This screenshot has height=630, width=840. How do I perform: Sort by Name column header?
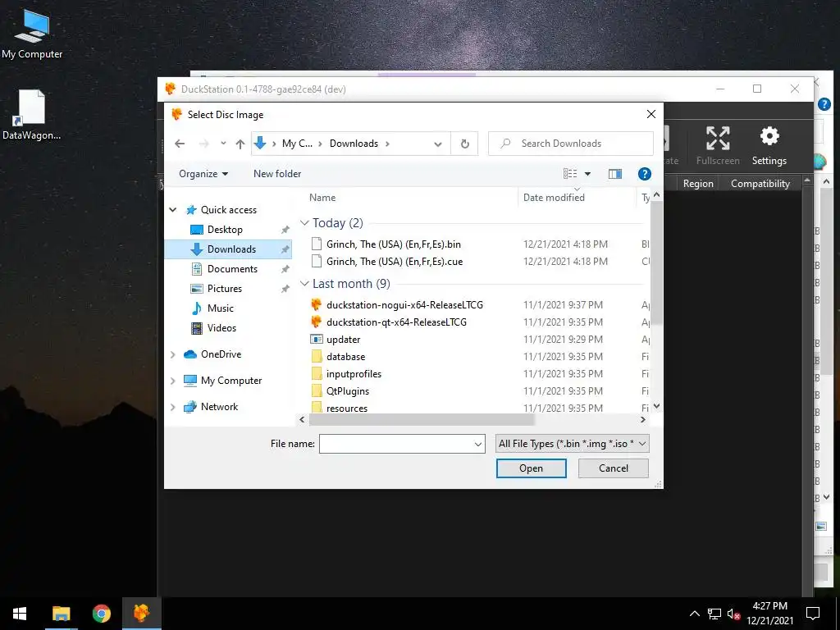pos(322,197)
